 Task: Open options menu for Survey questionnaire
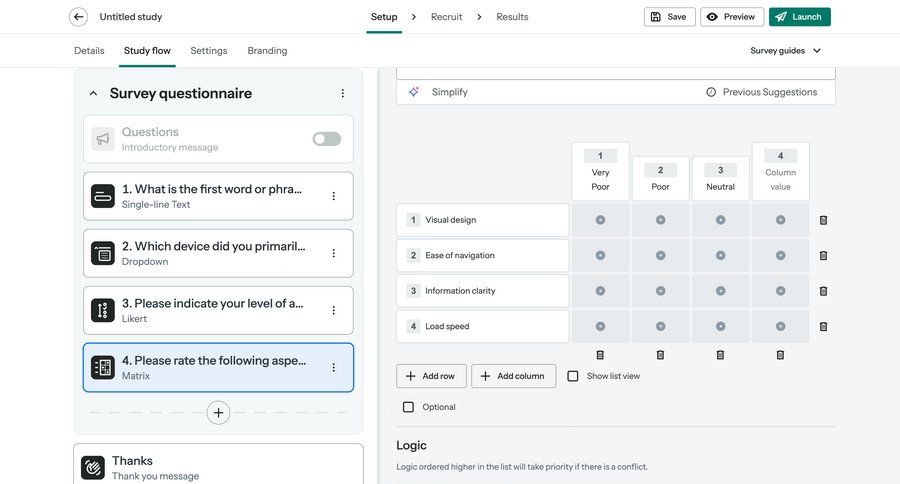tap(342, 93)
